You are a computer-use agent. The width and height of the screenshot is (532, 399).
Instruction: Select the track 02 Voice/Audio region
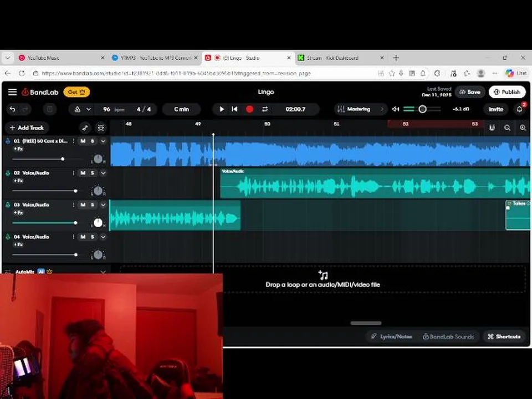pos(375,183)
